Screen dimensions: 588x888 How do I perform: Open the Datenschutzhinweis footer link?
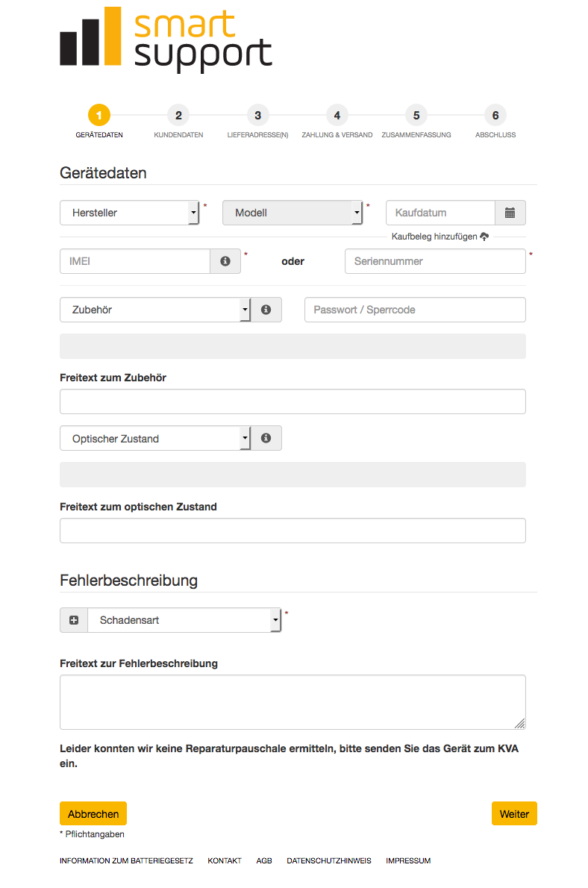click(329, 861)
